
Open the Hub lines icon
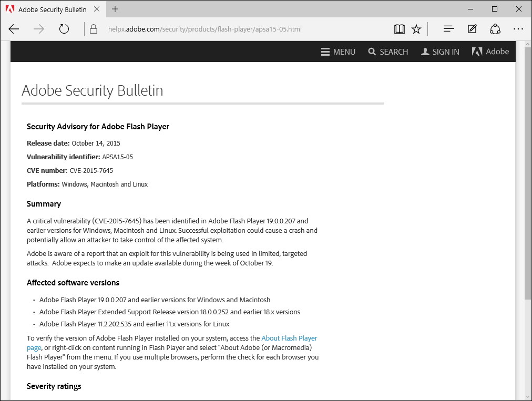tap(448, 29)
